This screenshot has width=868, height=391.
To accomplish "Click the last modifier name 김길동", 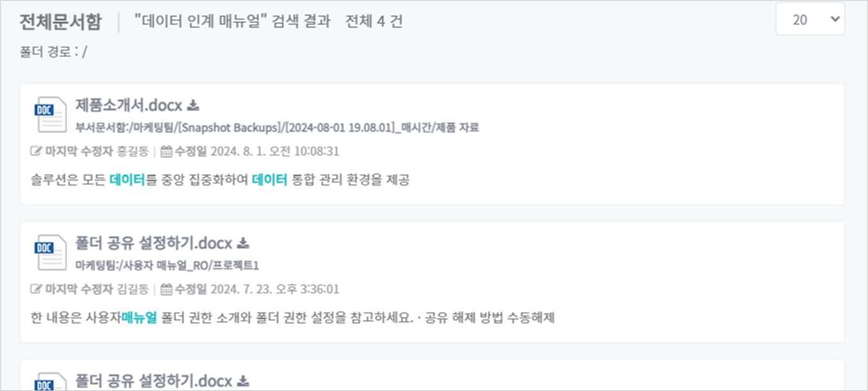I will (x=133, y=289).
